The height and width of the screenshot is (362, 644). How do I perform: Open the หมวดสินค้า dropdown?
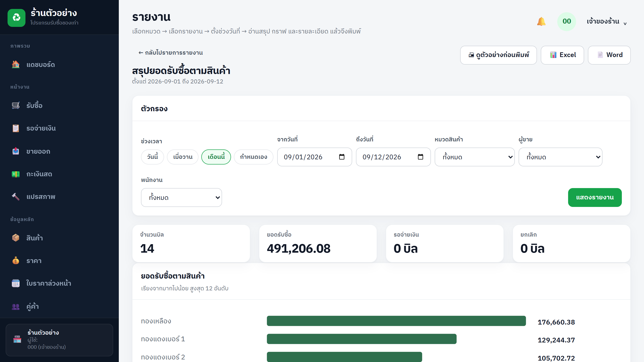tap(475, 157)
